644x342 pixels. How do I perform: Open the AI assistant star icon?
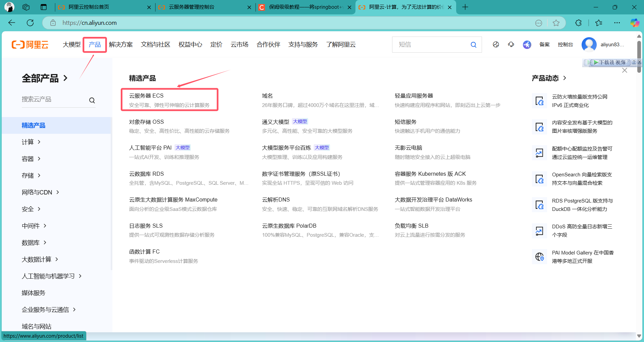point(527,45)
